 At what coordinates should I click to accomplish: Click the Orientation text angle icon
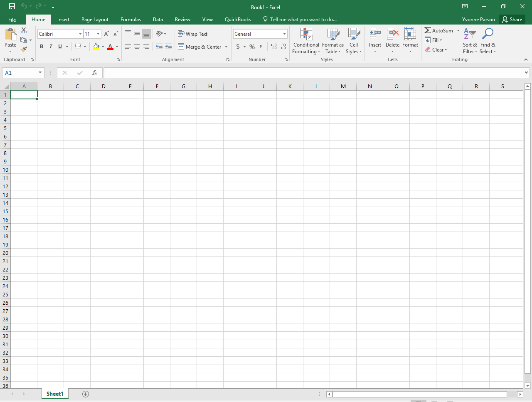point(159,34)
